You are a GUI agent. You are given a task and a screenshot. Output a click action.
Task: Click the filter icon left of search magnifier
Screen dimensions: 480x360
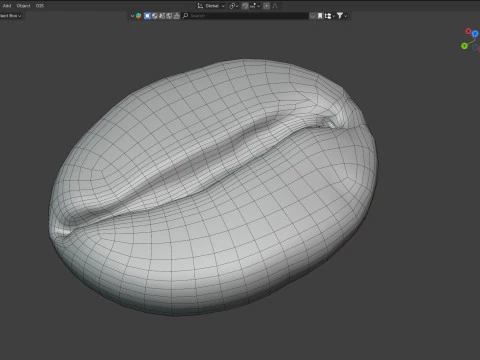coord(177,16)
